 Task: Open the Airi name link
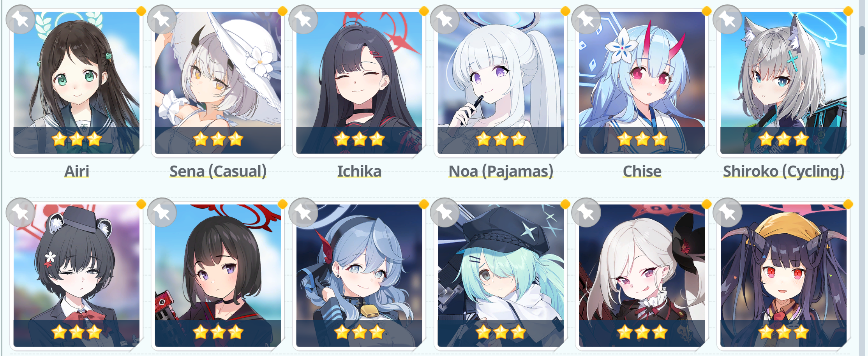pos(77,171)
